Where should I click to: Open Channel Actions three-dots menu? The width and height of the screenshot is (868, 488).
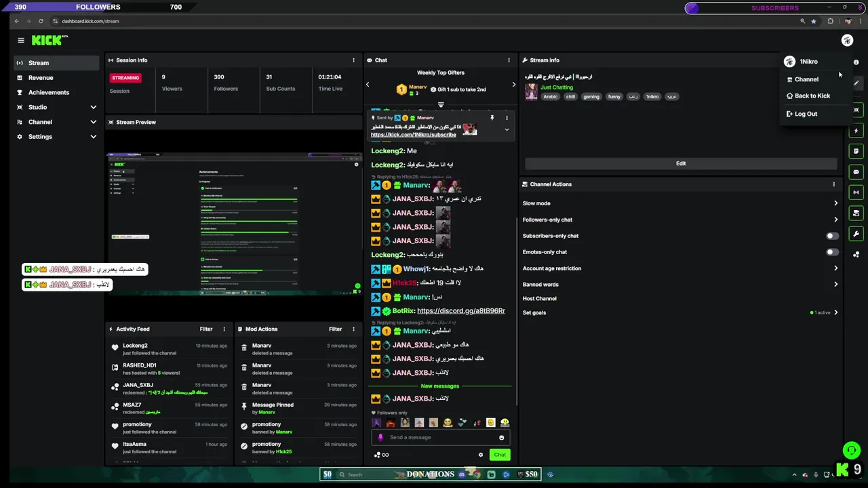833,184
